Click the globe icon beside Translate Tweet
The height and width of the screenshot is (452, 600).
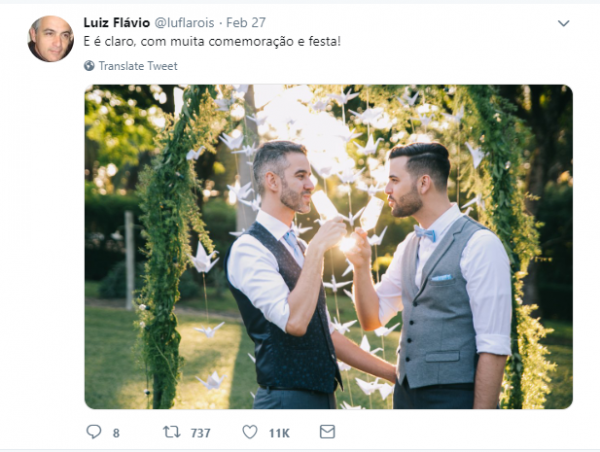click(x=89, y=66)
